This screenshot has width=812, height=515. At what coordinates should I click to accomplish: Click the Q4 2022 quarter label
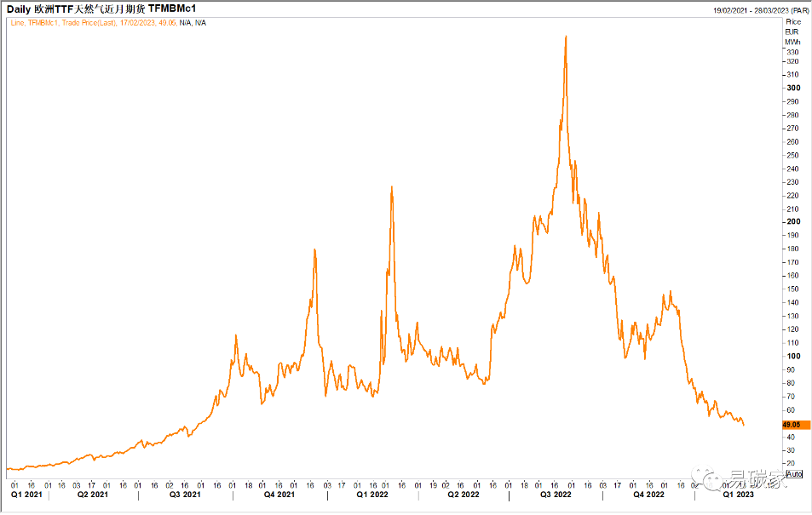649,495
